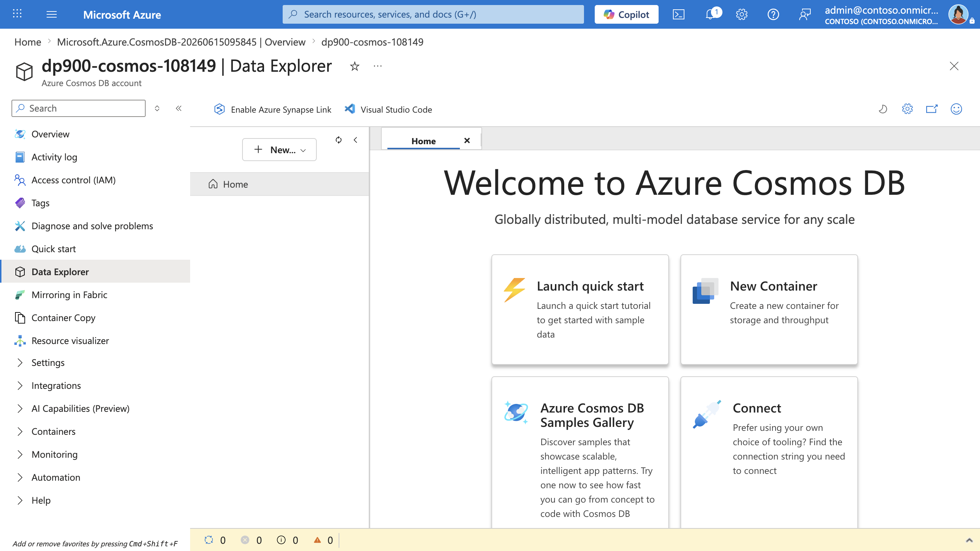Open the New Container card
This screenshot has height=551, width=980.
pos(769,309)
